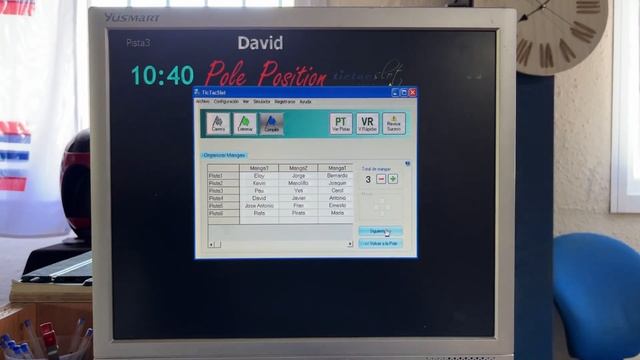Click the Volver a la Pole button

point(380,243)
